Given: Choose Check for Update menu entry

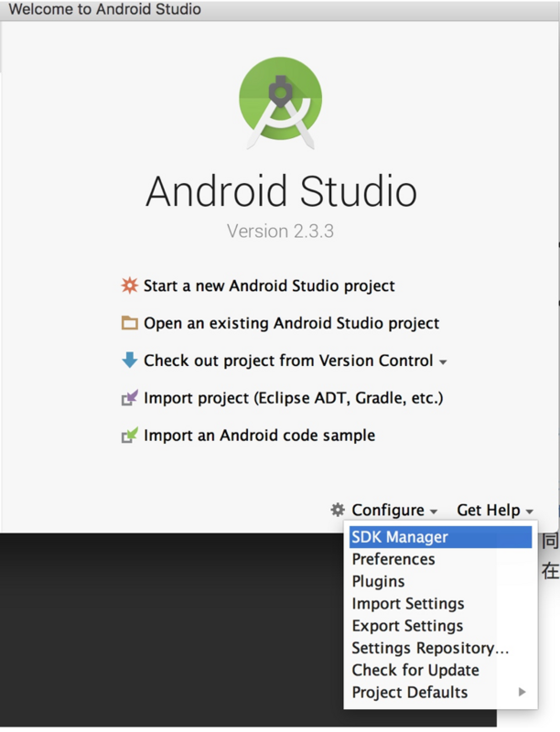Looking at the screenshot, I should point(440,670).
